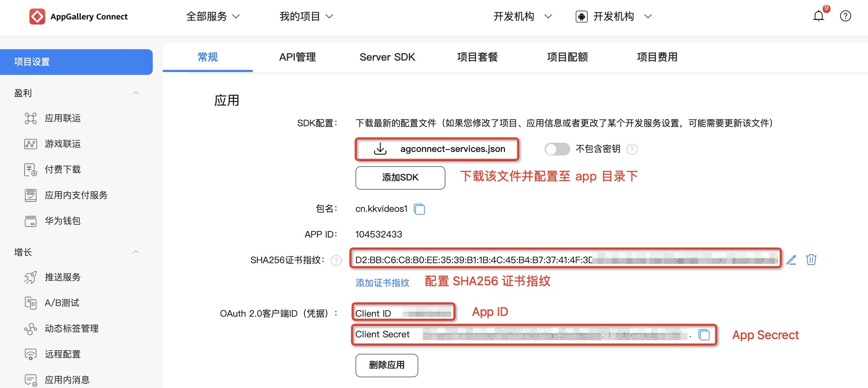Click the Client ID field

point(403,313)
